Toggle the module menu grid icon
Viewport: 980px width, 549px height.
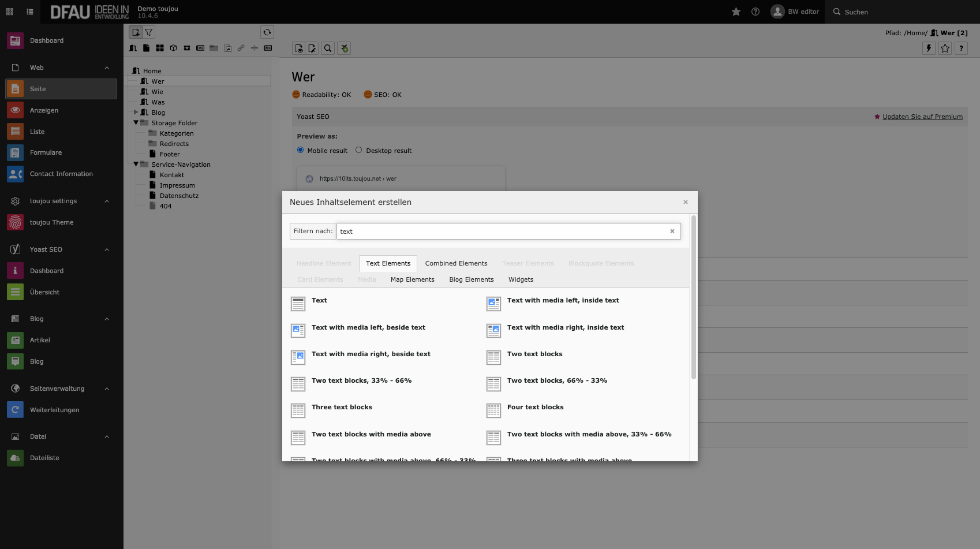pyautogui.click(x=9, y=12)
